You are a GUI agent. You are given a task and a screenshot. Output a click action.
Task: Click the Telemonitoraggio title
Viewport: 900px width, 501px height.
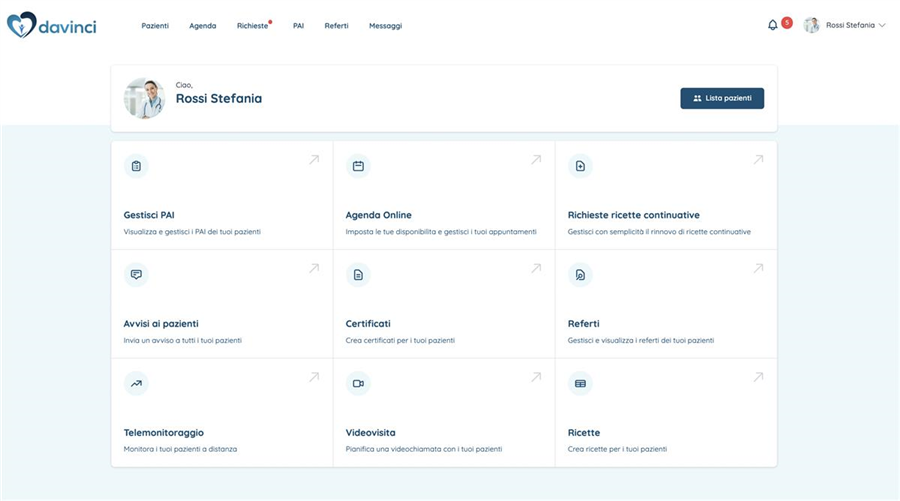coord(164,433)
